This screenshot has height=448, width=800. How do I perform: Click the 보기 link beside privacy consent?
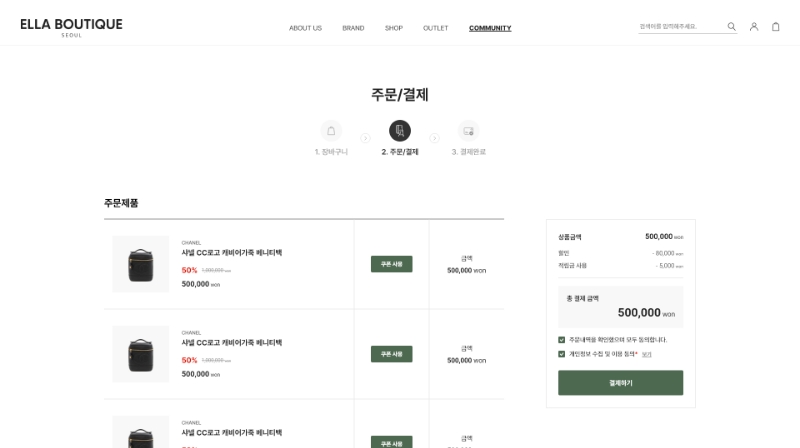coord(646,354)
